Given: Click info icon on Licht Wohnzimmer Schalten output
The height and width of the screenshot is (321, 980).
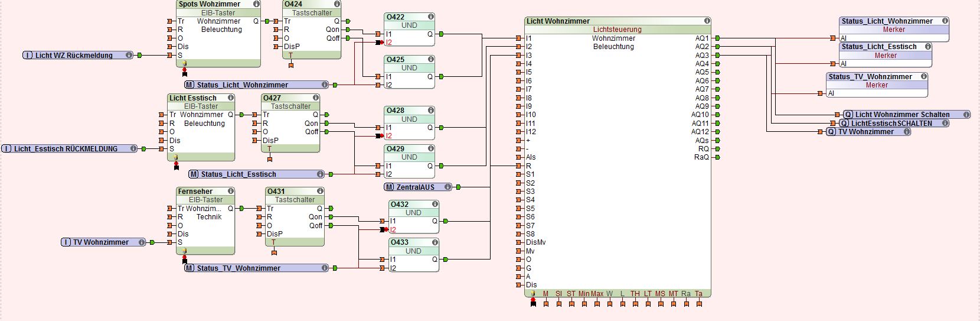Looking at the screenshot, I should 966,115.
